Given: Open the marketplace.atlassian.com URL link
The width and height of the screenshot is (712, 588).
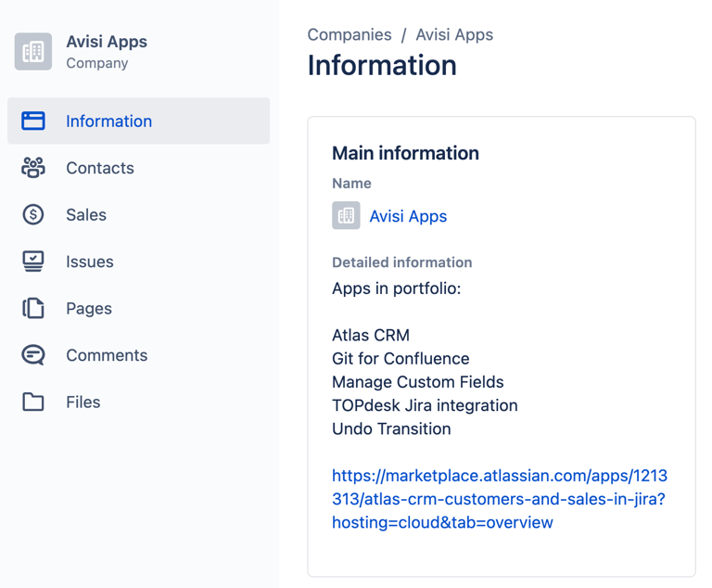Looking at the screenshot, I should pos(499,499).
